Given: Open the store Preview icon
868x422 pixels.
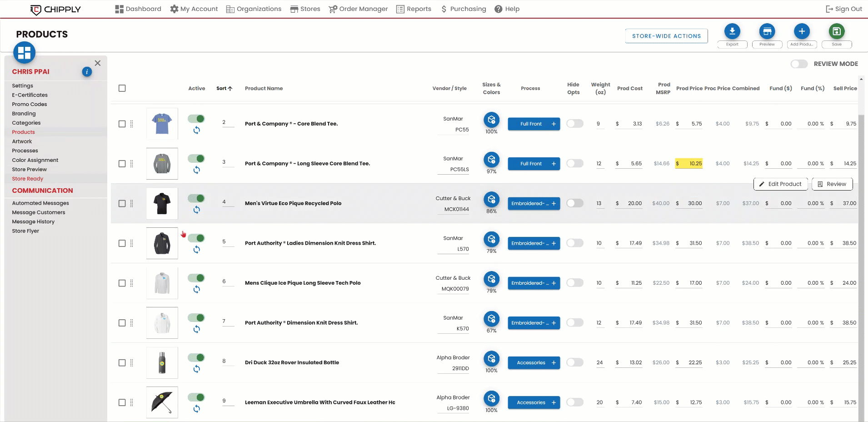Looking at the screenshot, I should tap(767, 31).
